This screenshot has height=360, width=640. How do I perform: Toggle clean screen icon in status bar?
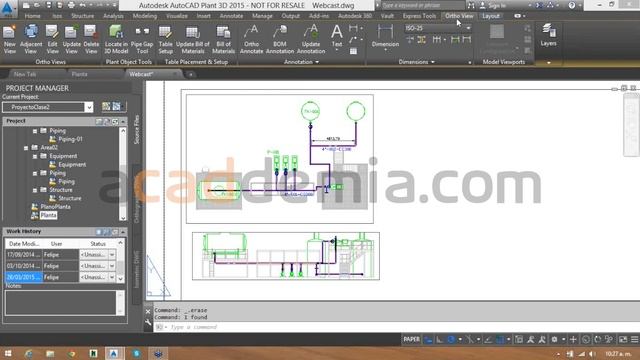click(x=623, y=339)
